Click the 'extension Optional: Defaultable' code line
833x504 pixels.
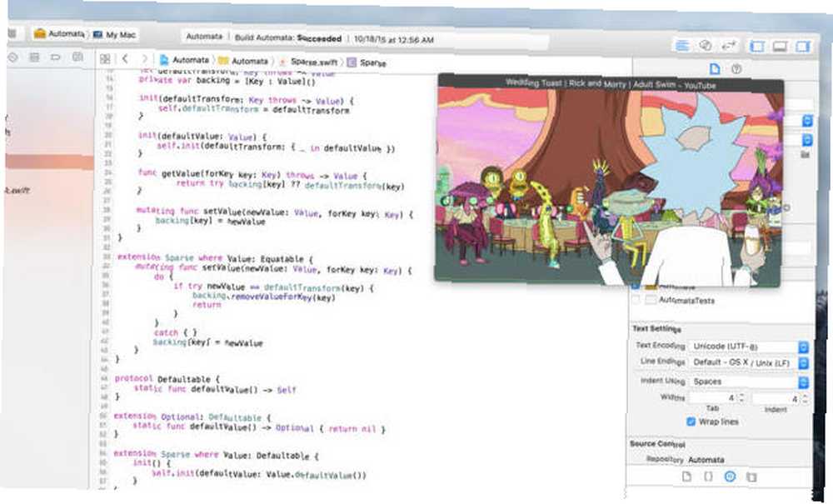click(x=193, y=417)
